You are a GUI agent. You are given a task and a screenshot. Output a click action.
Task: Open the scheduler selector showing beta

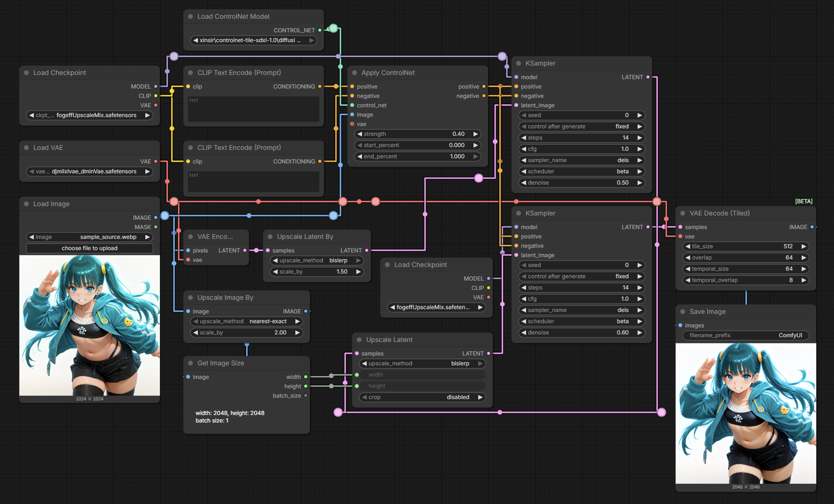coord(581,171)
